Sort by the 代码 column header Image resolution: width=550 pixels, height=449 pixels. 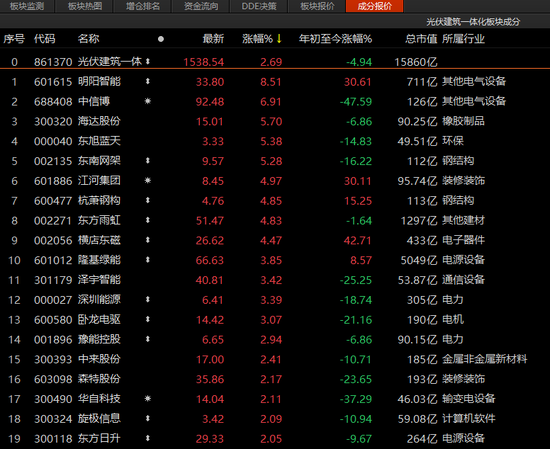(x=45, y=39)
